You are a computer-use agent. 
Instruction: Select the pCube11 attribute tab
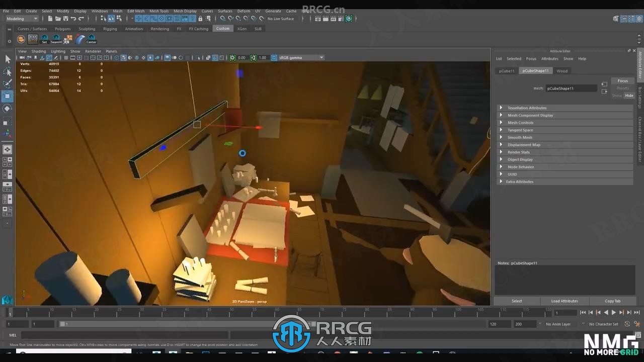click(x=507, y=71)
